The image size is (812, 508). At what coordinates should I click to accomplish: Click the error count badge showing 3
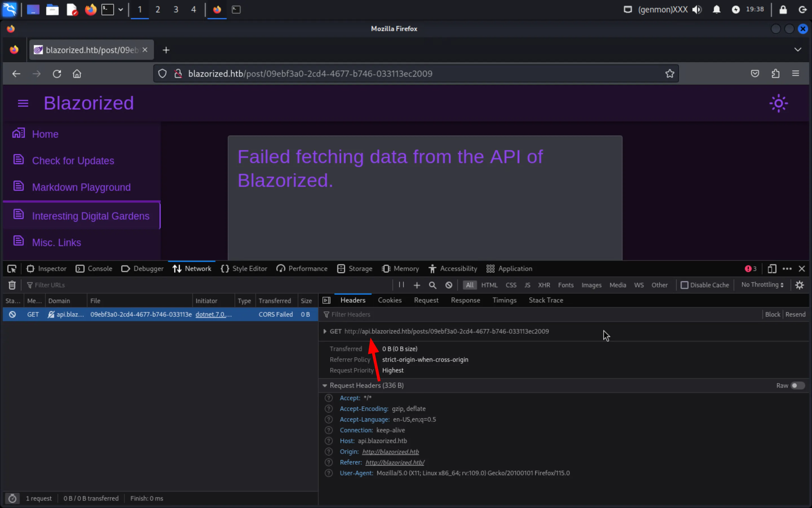pos(751,269)
